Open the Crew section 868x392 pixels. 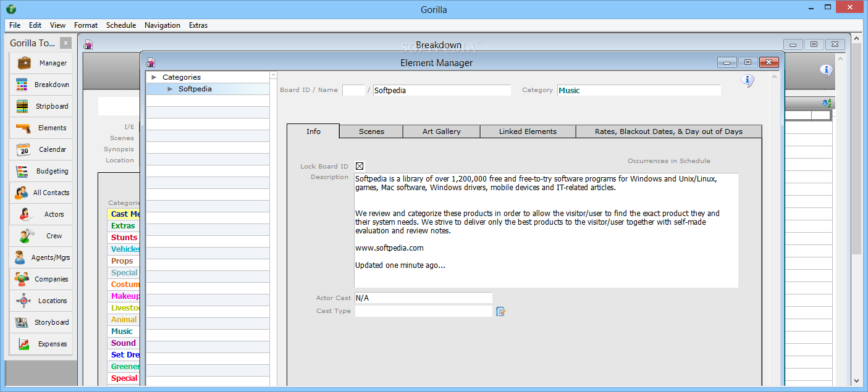[x=41, y=236]
